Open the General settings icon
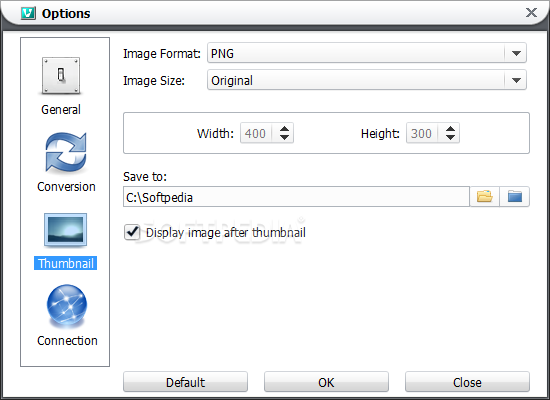 [61, 76]
